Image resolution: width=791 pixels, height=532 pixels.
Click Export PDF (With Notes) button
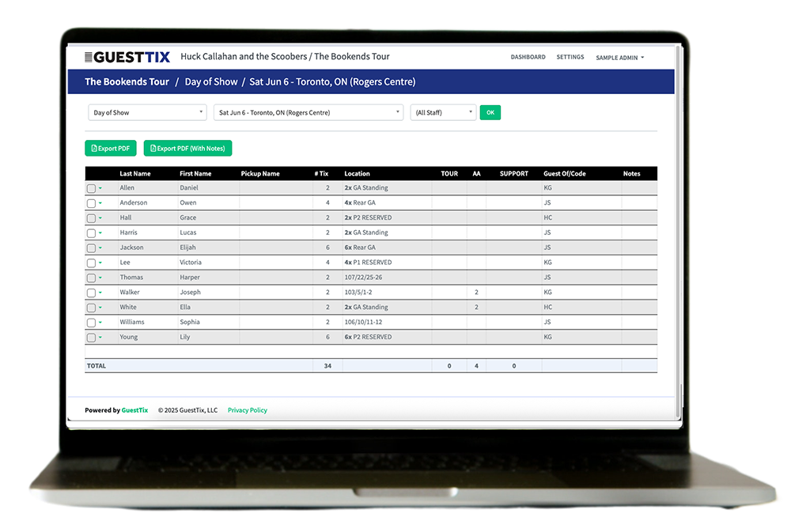[187, 149]
